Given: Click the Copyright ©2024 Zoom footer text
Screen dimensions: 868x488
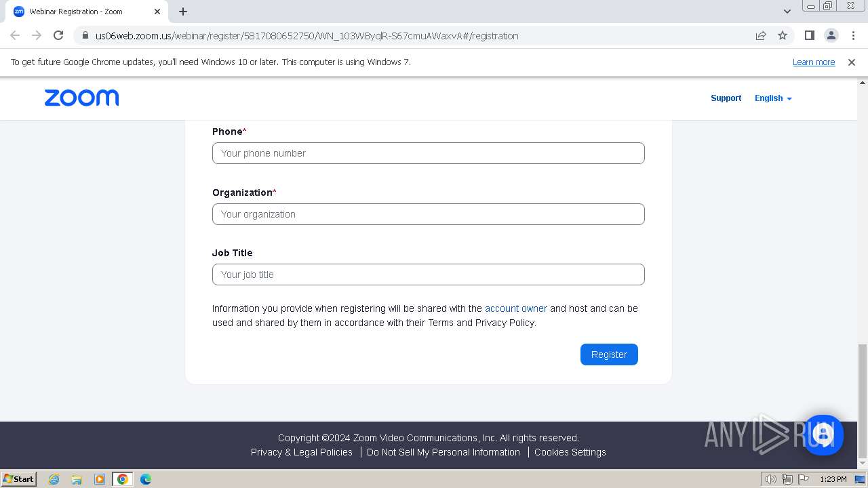Looking at the screenshot, I should [429, 438].
